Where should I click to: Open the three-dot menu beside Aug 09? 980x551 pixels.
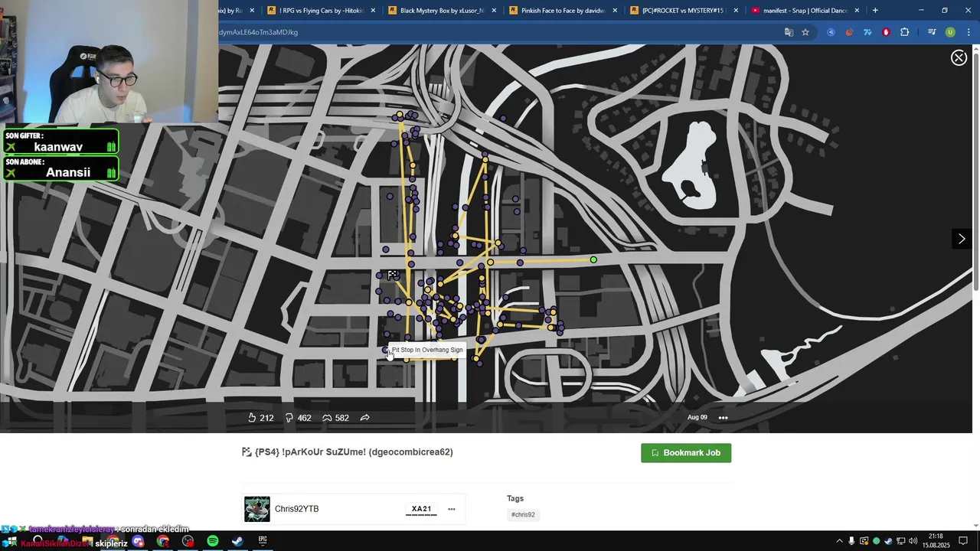(x=723, y=418)
